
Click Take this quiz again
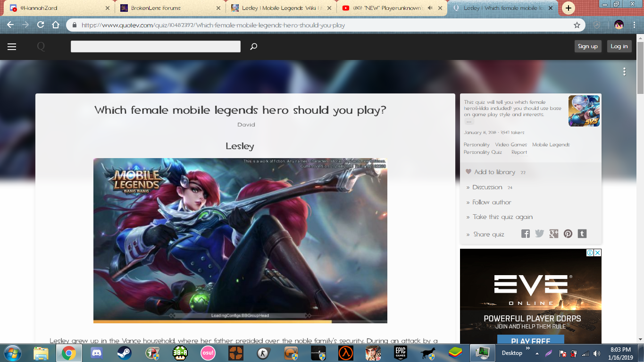[x=502, y=217]
